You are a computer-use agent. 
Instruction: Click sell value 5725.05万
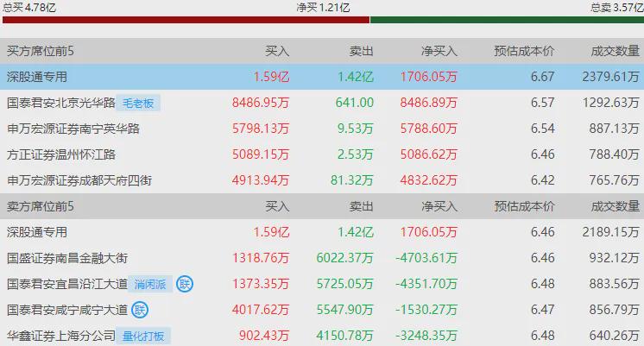click(345, 284)
